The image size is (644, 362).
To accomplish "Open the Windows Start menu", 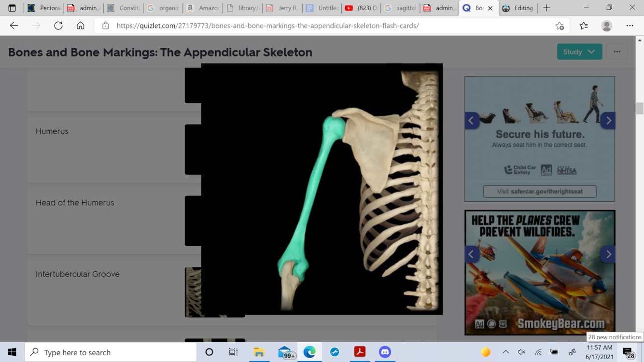I will [12, 352].
